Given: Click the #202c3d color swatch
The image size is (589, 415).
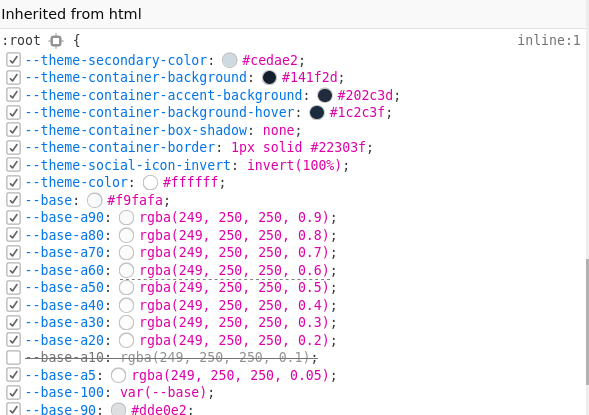Looking at the screenshot, I should coord(325,95).
